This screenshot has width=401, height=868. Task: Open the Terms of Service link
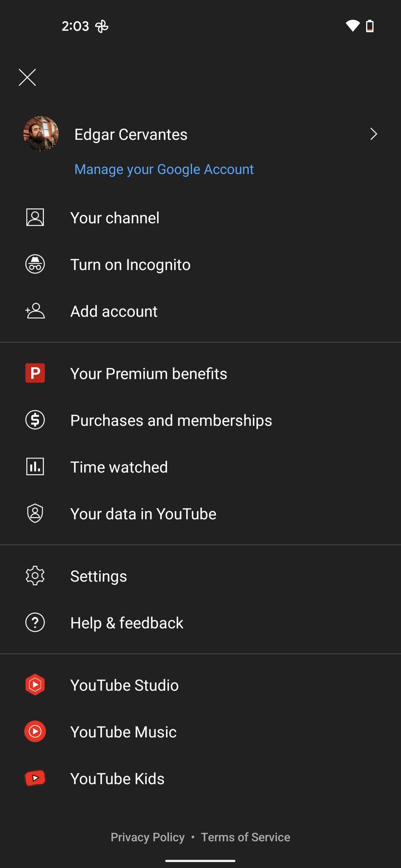point(245,837)
